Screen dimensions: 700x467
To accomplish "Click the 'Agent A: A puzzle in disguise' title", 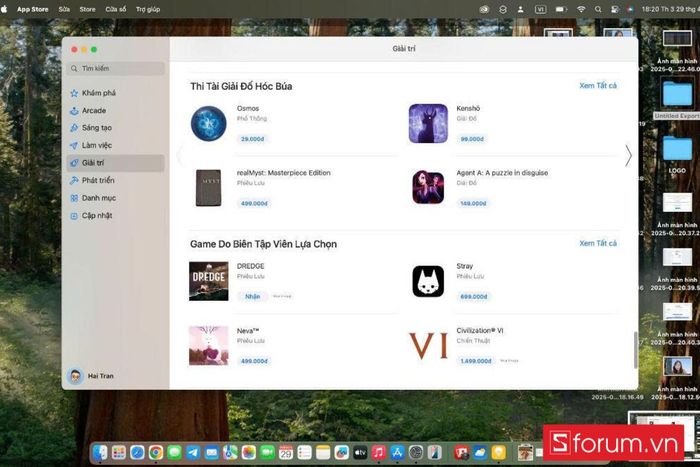I will (502, 173).
